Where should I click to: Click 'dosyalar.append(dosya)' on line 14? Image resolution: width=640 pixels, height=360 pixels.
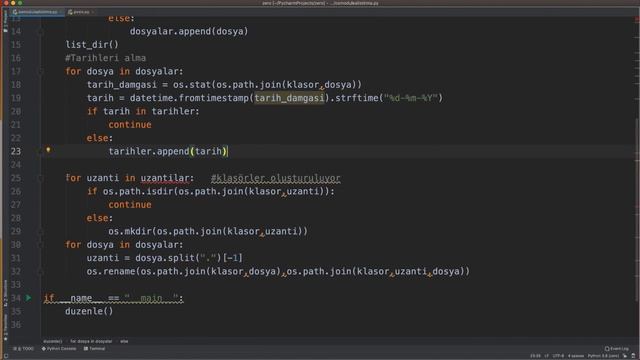click(x=189, y=31)
